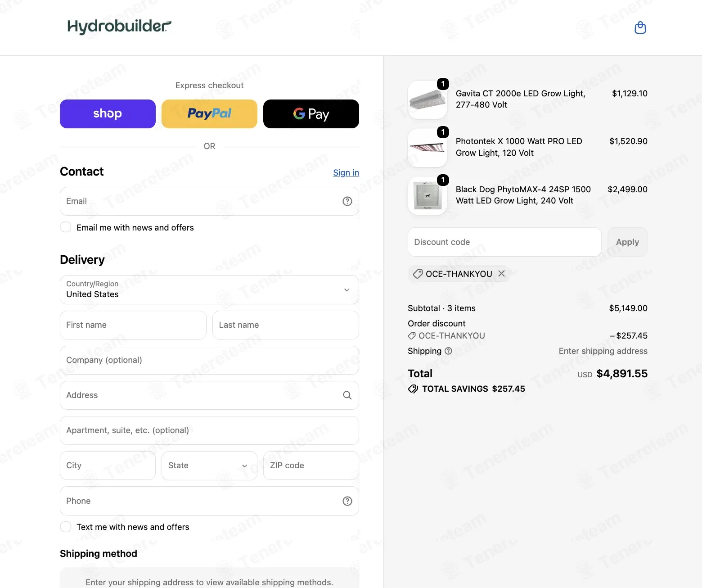This screenshot has width=702, height=588.
Task: Click the Gavita CT 2000e product thumbnail
Action: click(x=427, y=100)
